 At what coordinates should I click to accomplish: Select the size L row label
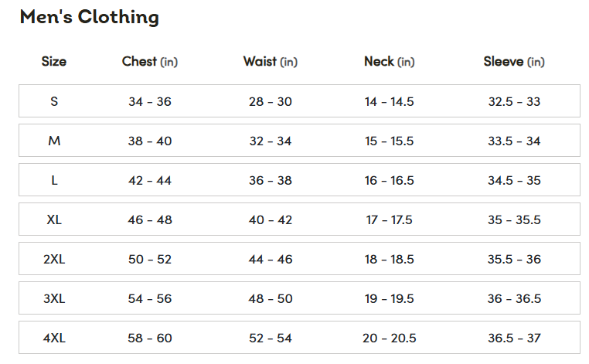(54, 180)
